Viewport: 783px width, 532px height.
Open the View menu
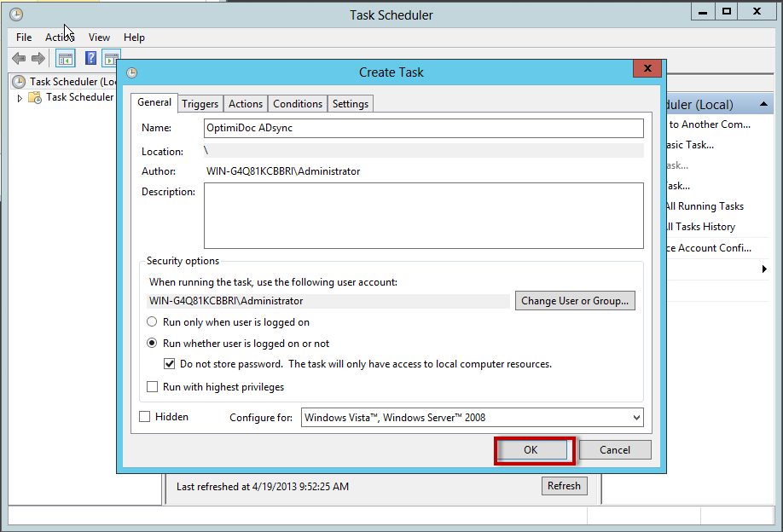99,38
